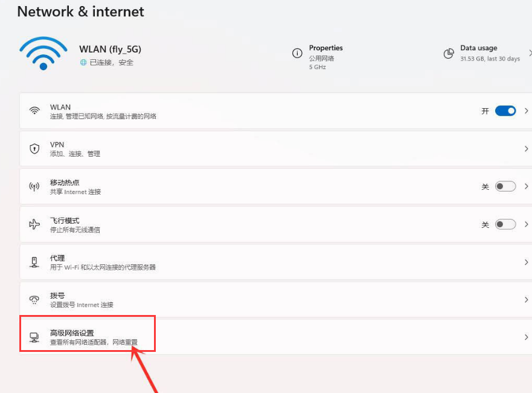532x393 pixels.
Task: Enable the 移动热点 mobile hotspot switch
Action: click(x=504, y=186)
